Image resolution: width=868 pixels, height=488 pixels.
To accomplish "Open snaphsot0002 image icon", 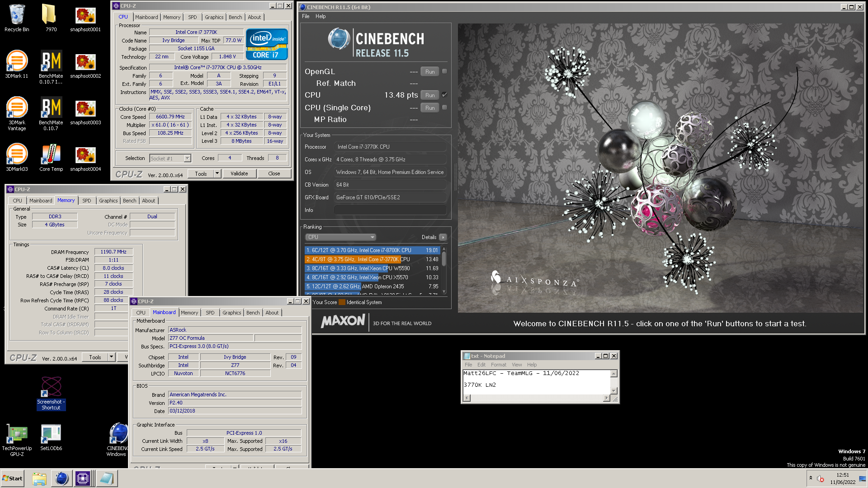I will (x=85, y=65).
